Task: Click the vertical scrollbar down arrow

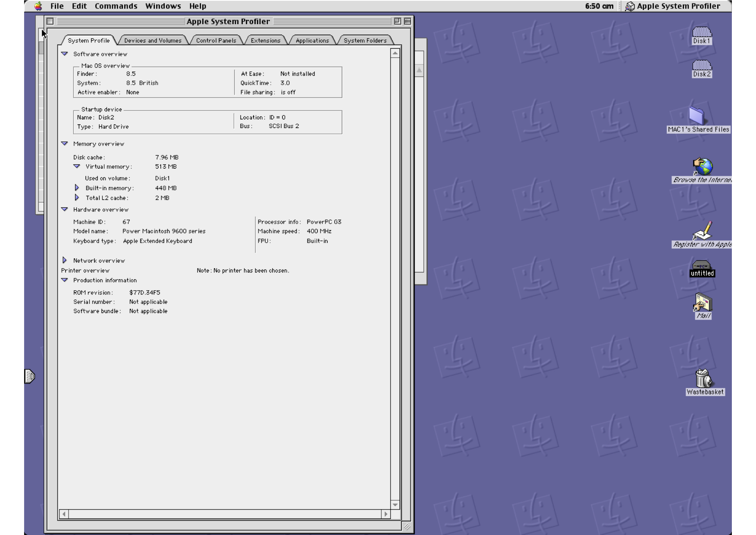Action: (395, 504)
